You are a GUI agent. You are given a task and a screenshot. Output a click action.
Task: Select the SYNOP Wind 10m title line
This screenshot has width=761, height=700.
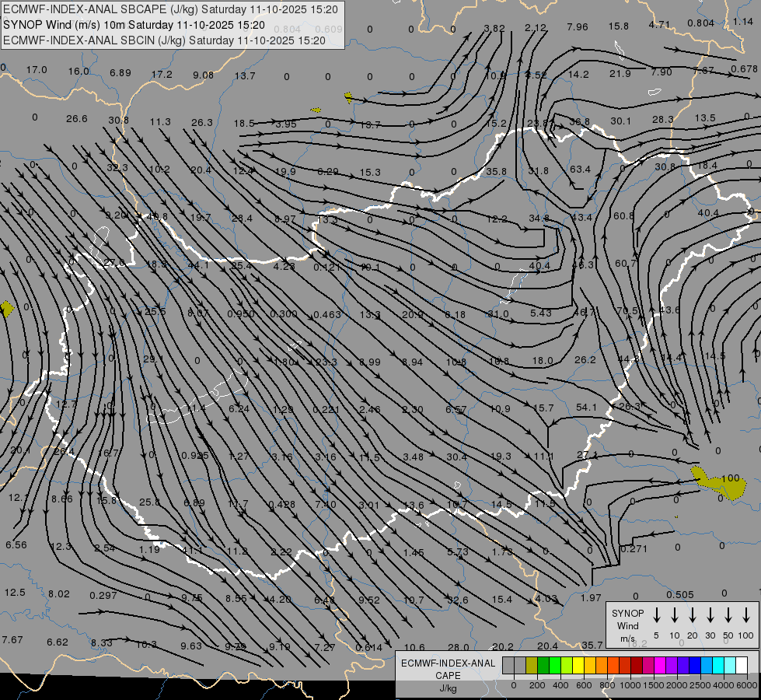coord(134,25)
